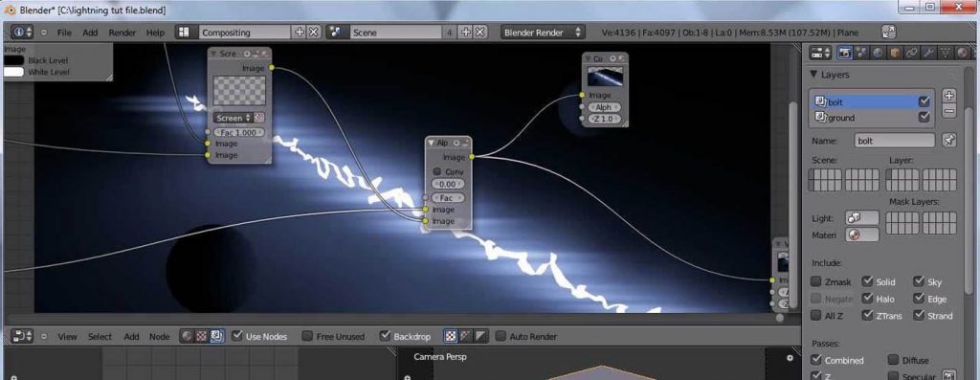The image size is (980, 380).
Task: Click the Compositing layout name field
Action: (x=244, y=32)
